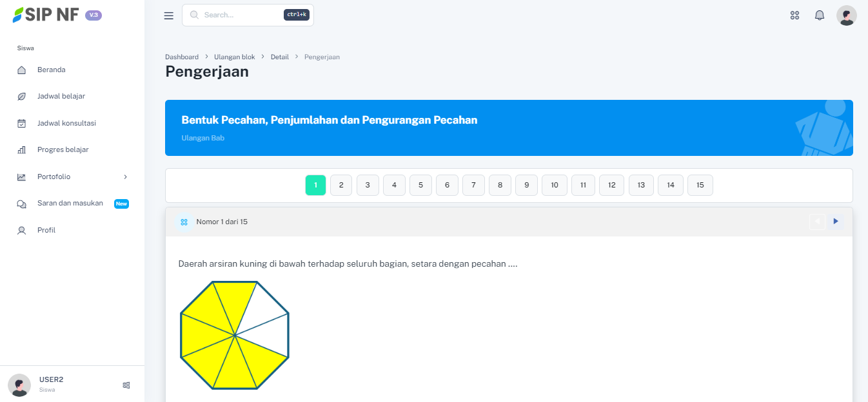Open Progres belajar in sidebar
Screen dimensions: 868x402
[x=63, y=149]
